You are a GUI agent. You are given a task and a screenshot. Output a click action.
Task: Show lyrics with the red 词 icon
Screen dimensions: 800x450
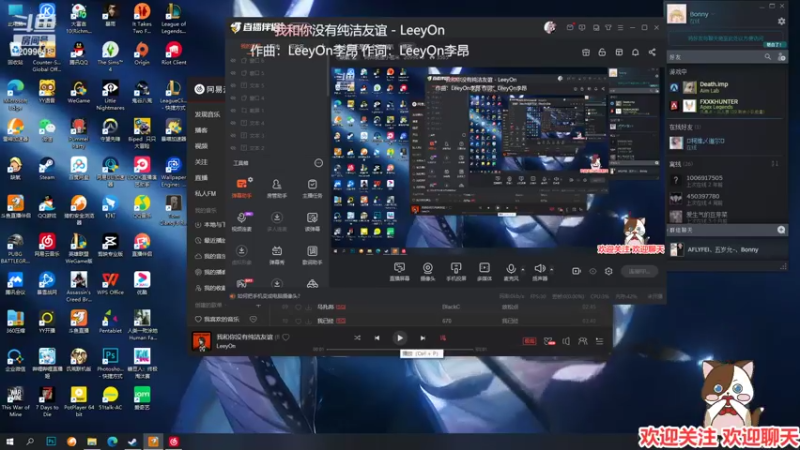click(x=442, y=338)
